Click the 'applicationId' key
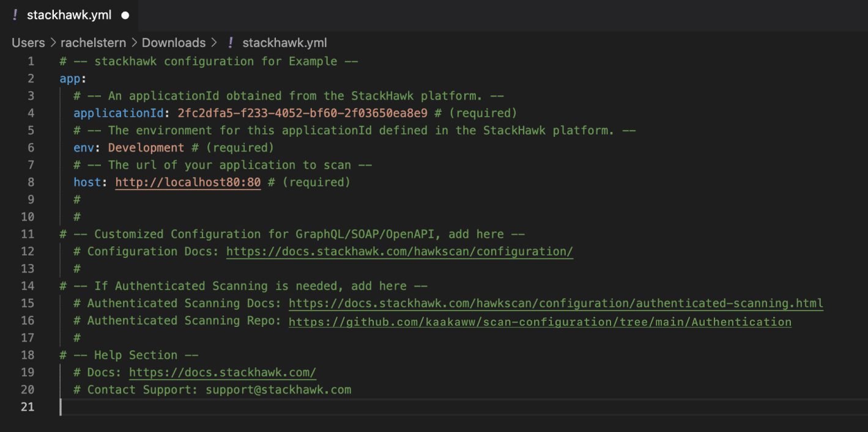 pyautogui.click(x=119, y=113)
